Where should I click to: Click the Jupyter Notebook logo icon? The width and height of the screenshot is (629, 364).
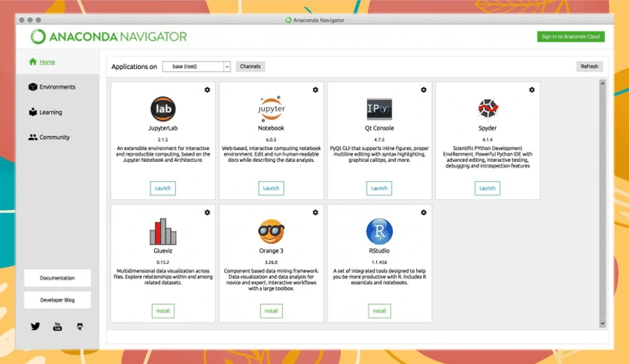[x=271, y=108]
